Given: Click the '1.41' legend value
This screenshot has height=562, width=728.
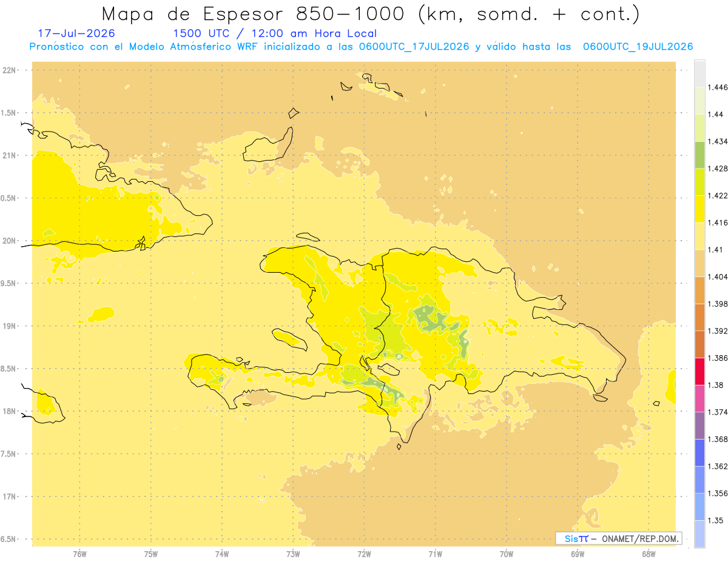Looking at the screenshot, I should click(716, 249).
